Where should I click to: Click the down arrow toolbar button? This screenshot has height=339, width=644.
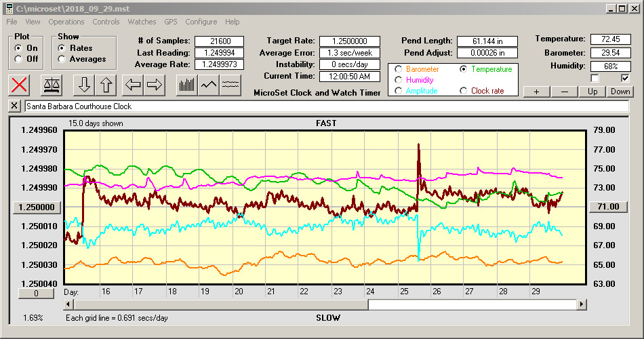(84, 85)
